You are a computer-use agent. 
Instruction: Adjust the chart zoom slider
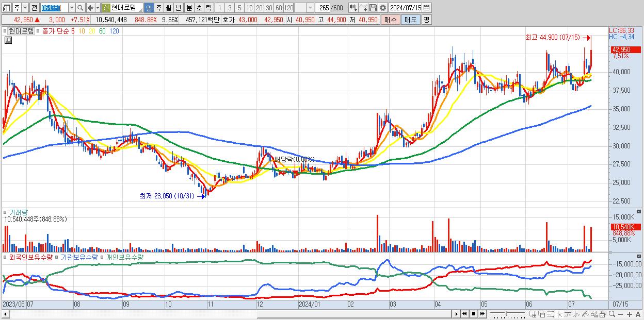[x=507, y=314]
